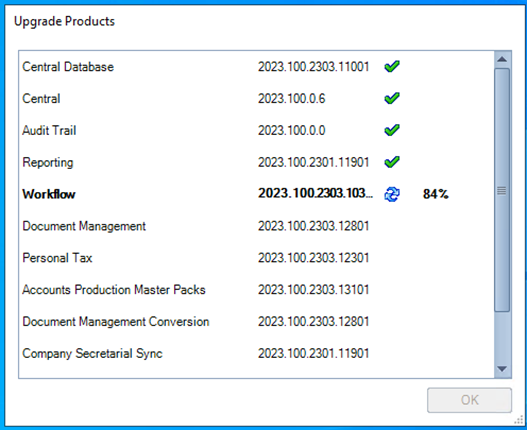The width and height of the screenshot is (527, 430).
Task: Click the green checkmark beside Reporting
Action: tap(392, 162)
